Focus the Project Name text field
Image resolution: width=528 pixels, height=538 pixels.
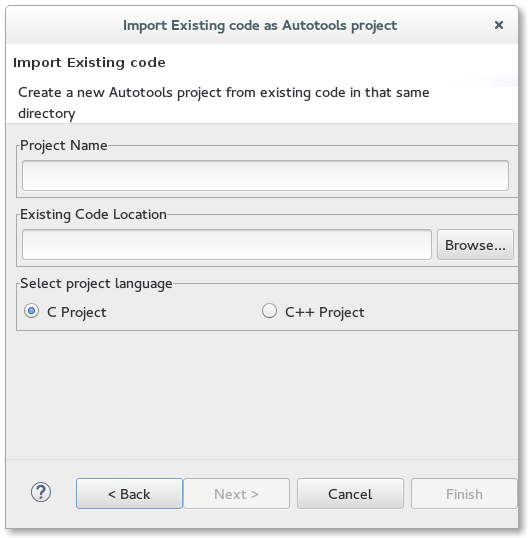(265, 175)
